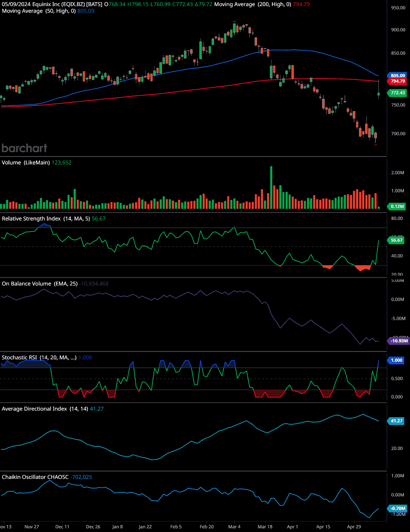Click the Moving Average (200, High, 0) legend
The width and height of the screenshot is (410, 532).
coord(253,4)
